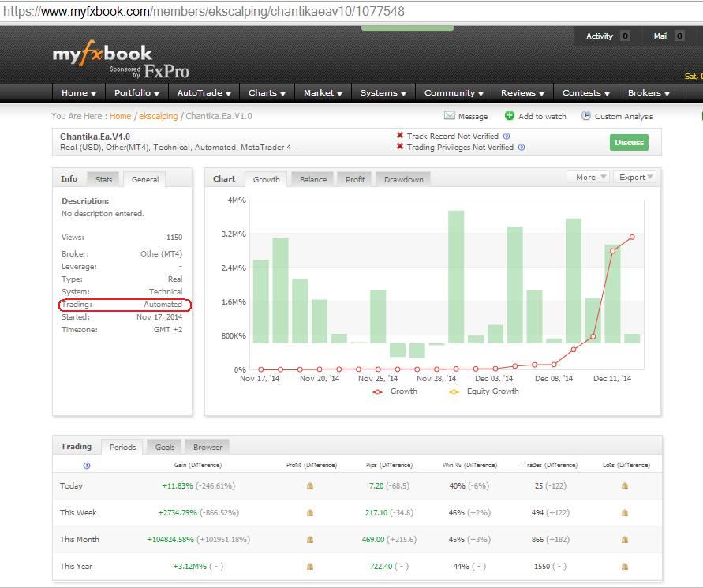Click the browser address bar URL
This screenshot has height=588, width=703.
pos(204,11)
